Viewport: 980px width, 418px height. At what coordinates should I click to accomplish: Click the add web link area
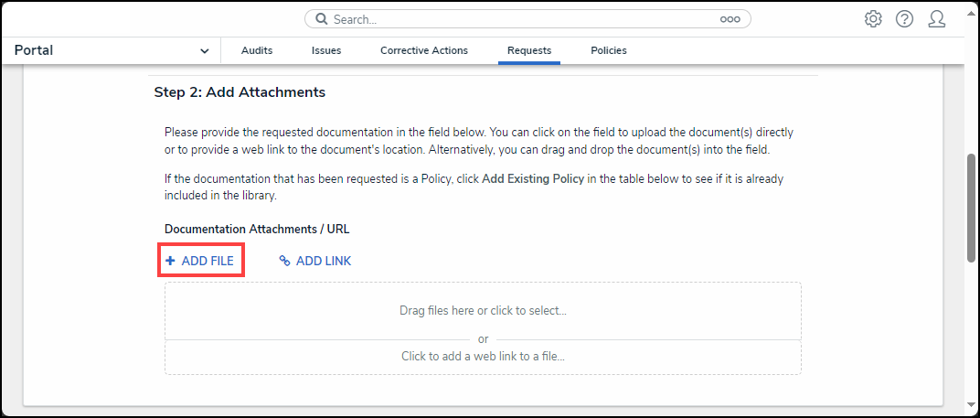pos(483,357)
